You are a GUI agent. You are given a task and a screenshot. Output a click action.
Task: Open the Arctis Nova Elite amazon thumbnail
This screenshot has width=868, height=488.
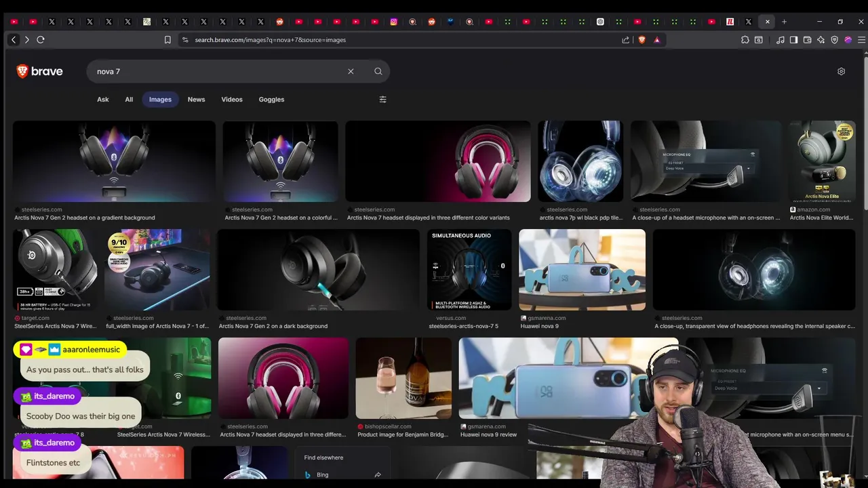[822, 161]
